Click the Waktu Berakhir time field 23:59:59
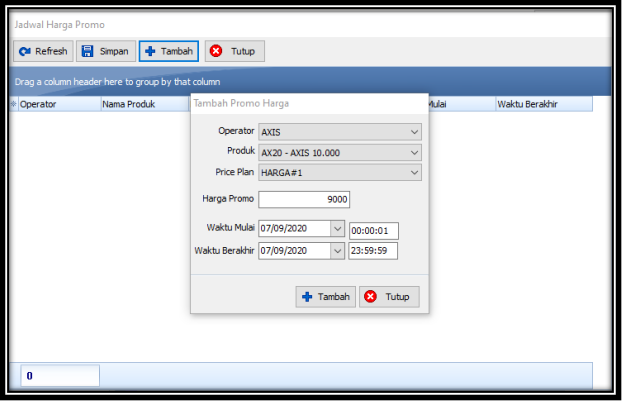 [x=373, y=250]
